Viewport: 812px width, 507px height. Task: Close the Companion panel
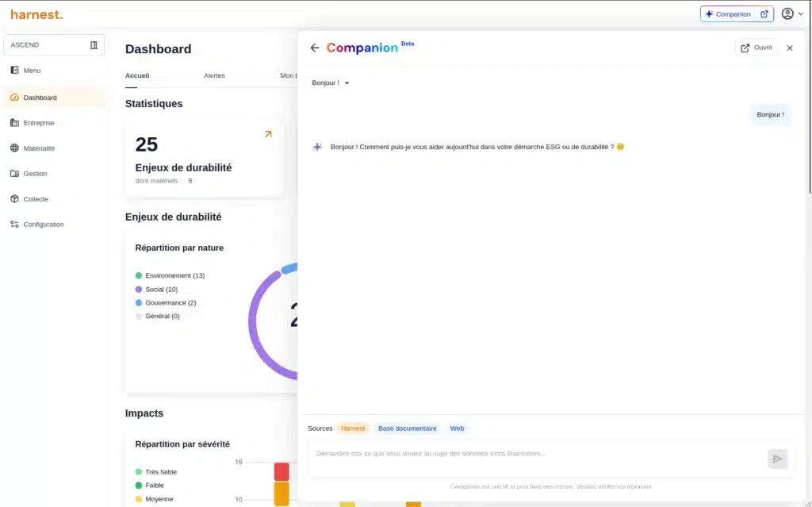[790, 48]
